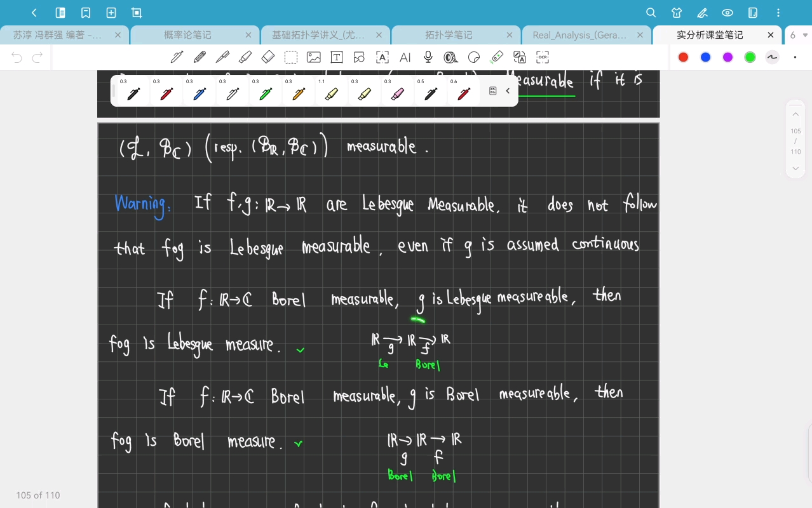
Task: Switch to the Real_Analysis tab
Action: pos(579,35)
